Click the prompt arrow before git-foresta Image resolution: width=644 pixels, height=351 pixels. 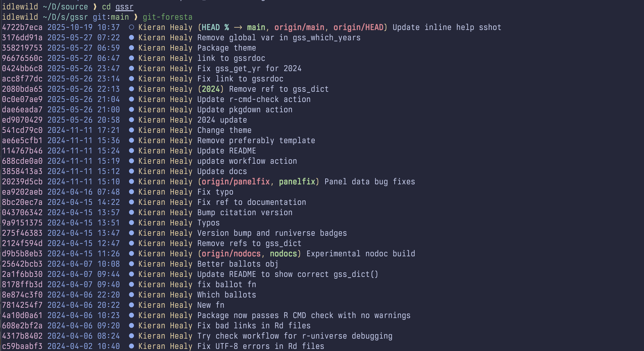tap(136, 17)
